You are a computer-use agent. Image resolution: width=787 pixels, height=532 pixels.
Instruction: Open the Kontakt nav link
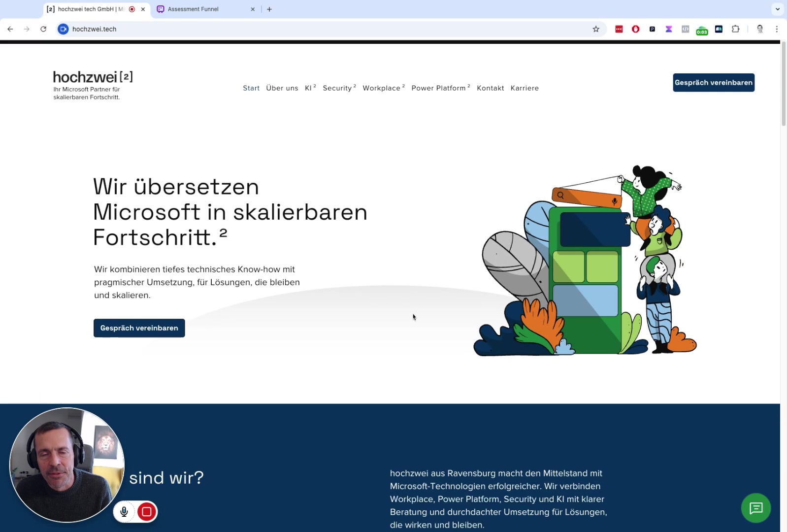491,88
